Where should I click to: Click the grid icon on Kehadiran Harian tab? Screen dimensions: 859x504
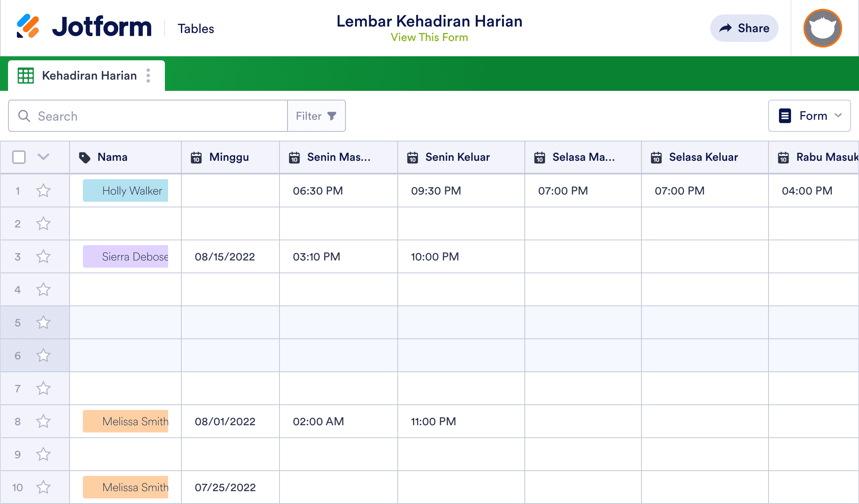25,75
